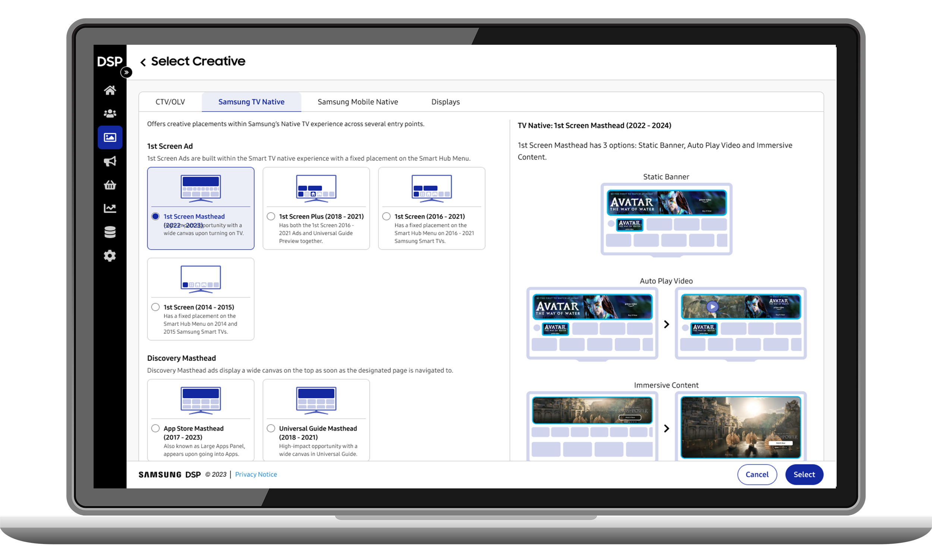Click the Static Banner preview thumbnail
The height and width of the screenshot is (560, 932).
pos(666,219)
